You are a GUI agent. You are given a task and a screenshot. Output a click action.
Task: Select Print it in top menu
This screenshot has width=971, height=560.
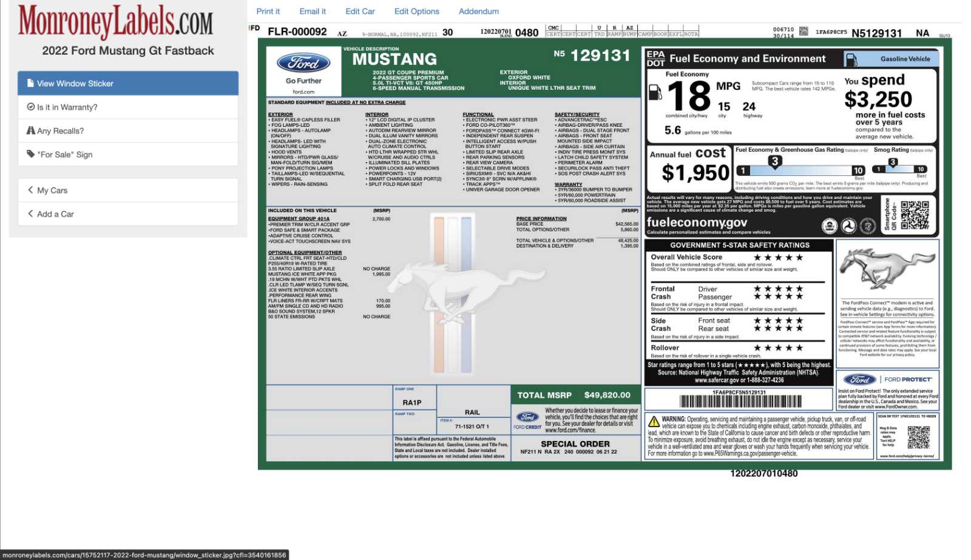pos(268,12)
